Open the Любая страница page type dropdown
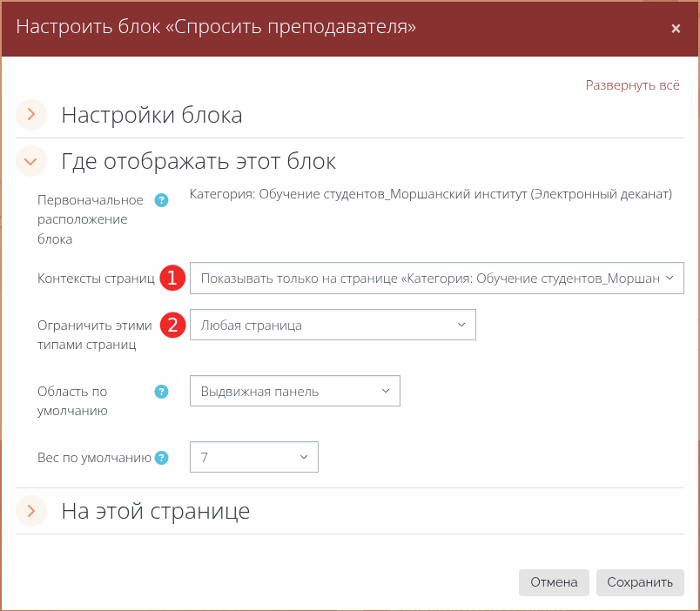Screen dimensions: 700x611 click(x=333, y=326)
